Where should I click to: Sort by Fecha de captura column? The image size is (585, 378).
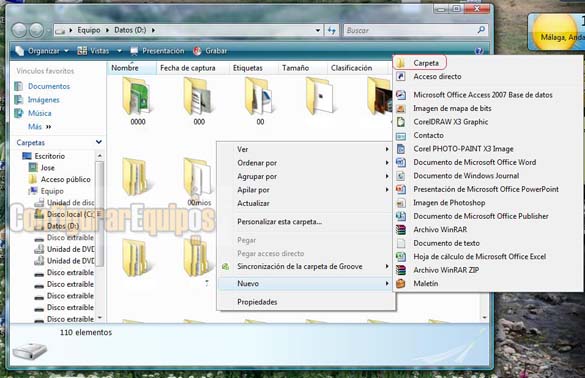192,68
